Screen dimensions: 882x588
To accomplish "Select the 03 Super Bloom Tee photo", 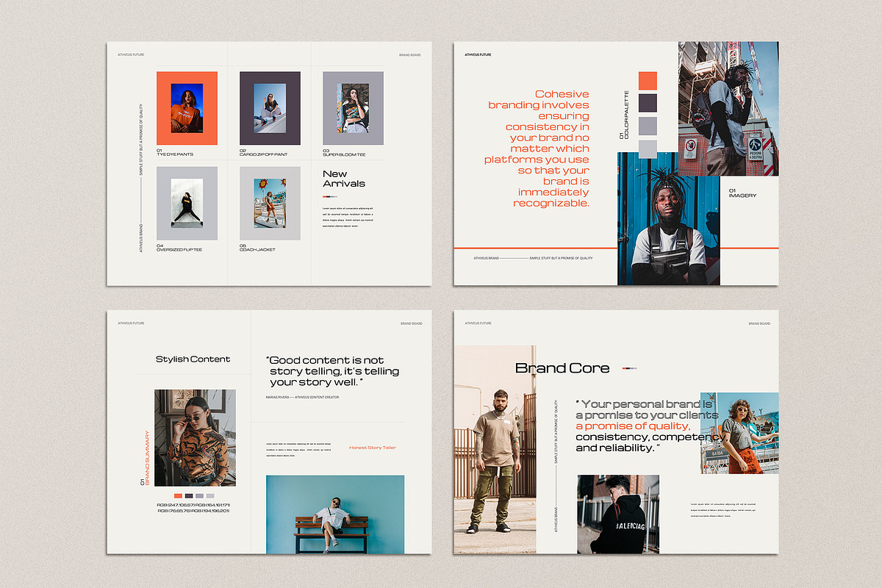I will point(353,108).
